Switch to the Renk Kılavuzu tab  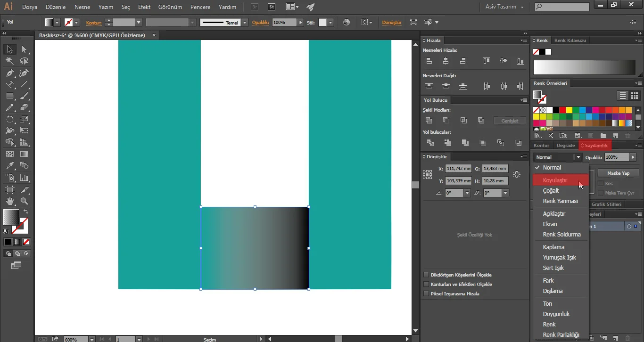click(570, 40)
